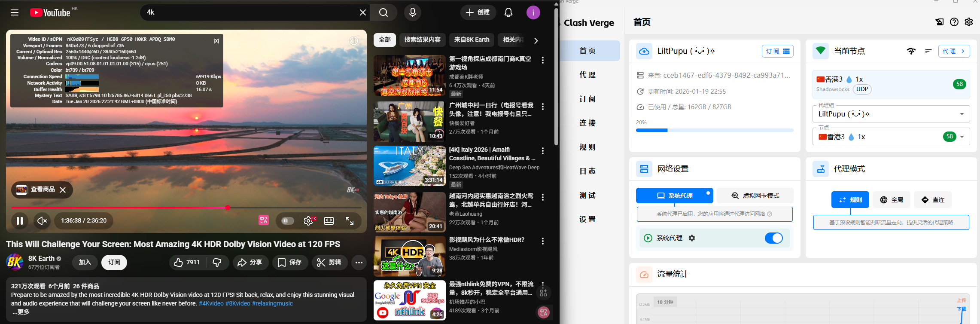Open YouTube notifications bell
Screen dimensions: 980x324
(508, 12)
